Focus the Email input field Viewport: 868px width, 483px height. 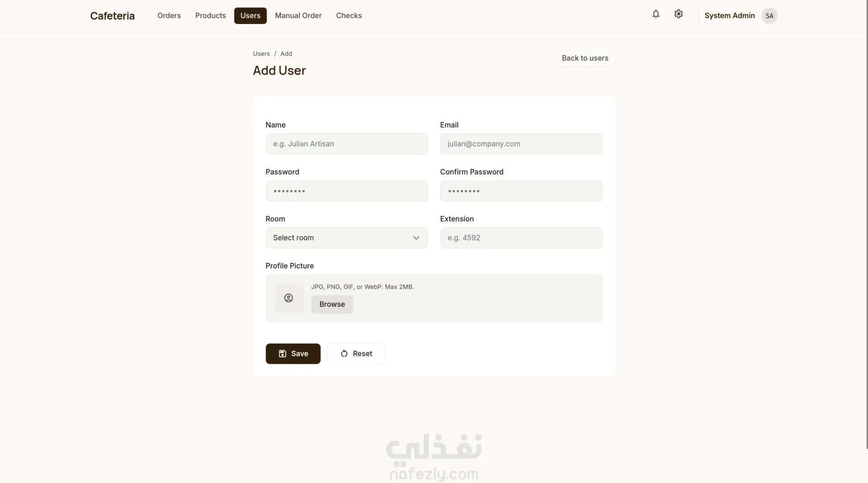tap(521, 144)
